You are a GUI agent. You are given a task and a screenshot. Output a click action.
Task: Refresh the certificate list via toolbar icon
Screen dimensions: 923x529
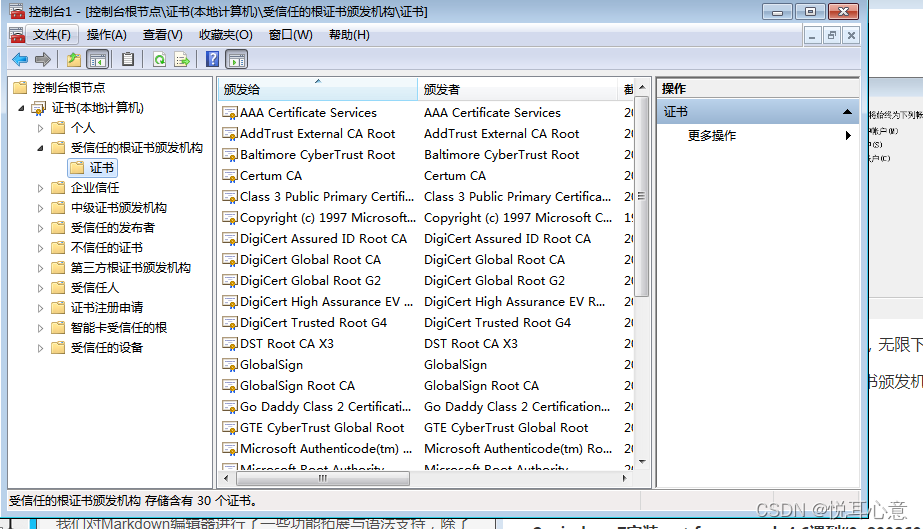pyautogui.click(x=160, y=59)
